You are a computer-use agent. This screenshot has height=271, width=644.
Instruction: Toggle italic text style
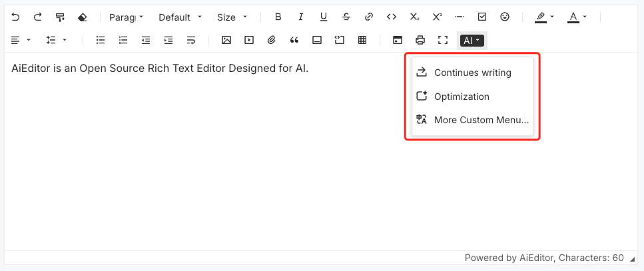point(301,17)
